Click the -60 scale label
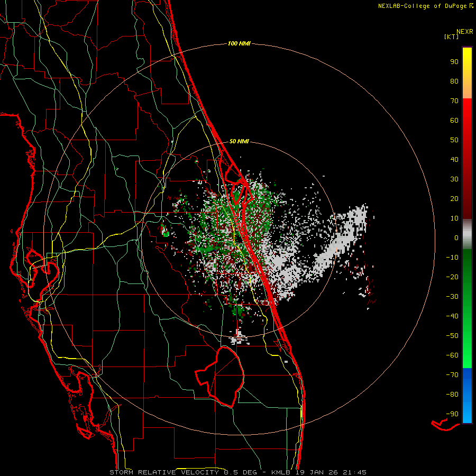This screenshot has height=476, width=476. [x=452, y=355]
